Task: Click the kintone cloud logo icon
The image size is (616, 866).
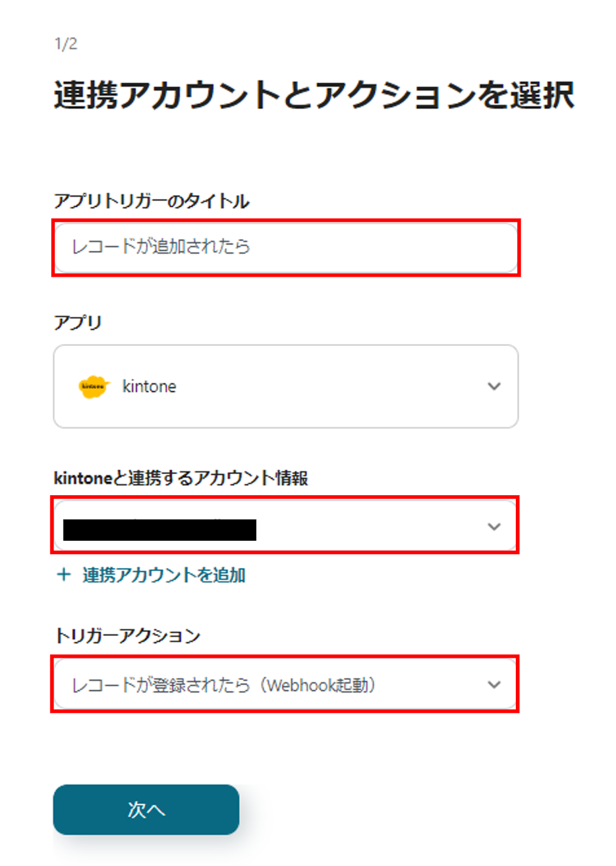Action: pyautogui.click(x=94, y=386)
